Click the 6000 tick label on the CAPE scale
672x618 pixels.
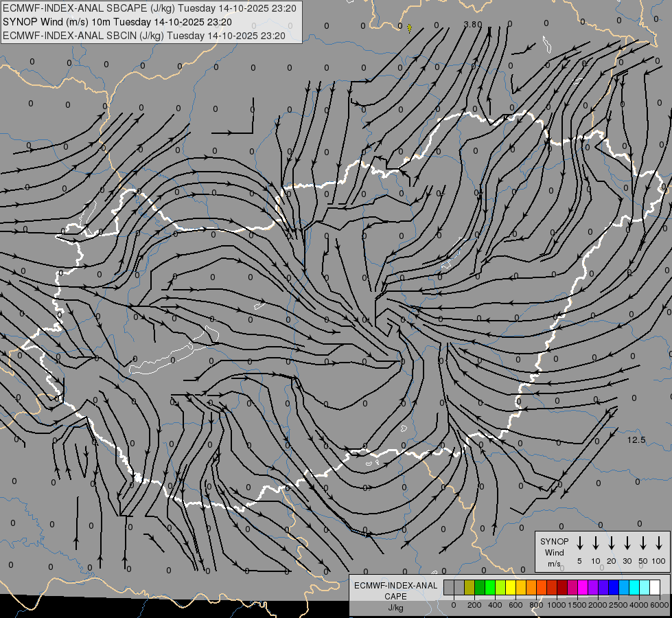[660, 605]
